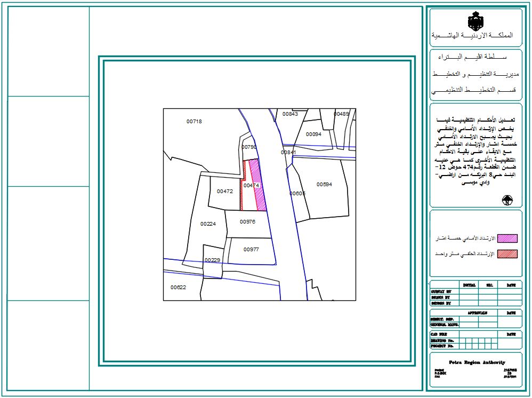The image size is (532, 398).
Task: Click the royal emblem at top right
Action: 475,22
